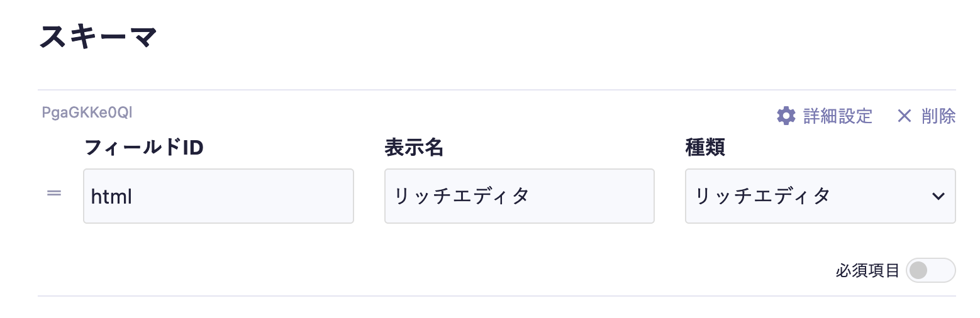
Task: Toggle the 必須項目 switch
Action: click(930, 270)
